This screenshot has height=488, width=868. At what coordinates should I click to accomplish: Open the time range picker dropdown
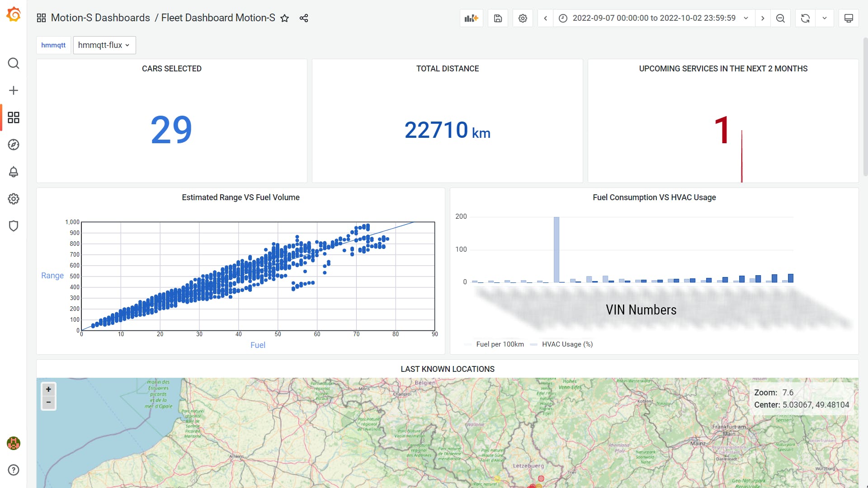pyautogui.click(x=654, y=18)
